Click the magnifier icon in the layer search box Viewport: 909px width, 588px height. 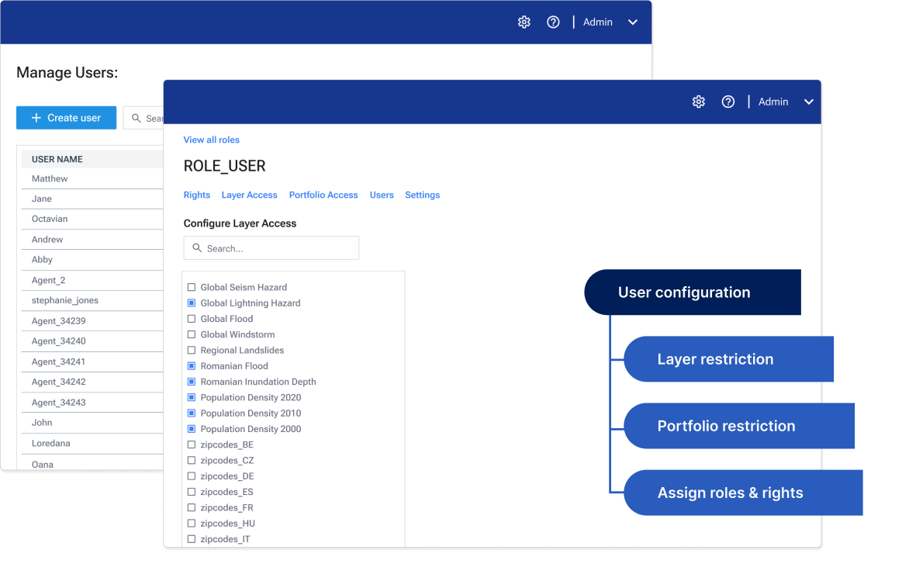click(x=196, y=247)
